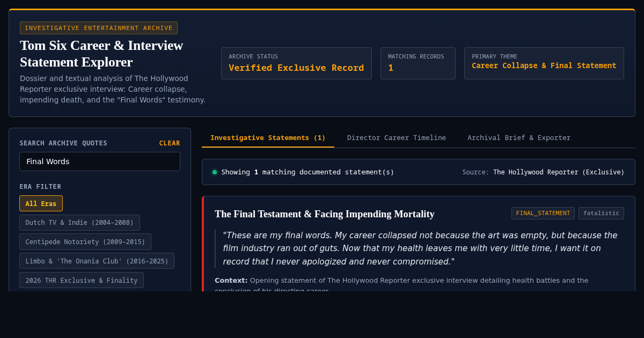Screen dimensions: 644x338
Task: Open the Investigative Statements (1) tab
Action: coord(268,138)
